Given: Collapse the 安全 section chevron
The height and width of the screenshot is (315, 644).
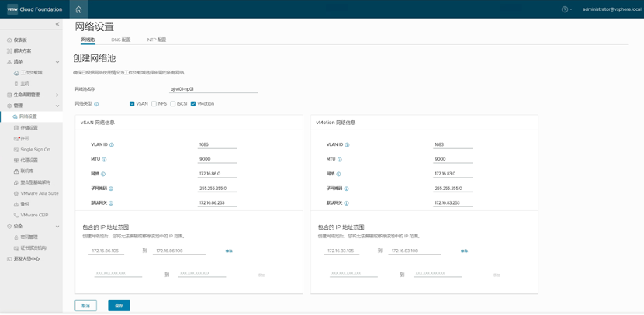Looking at the screenshot, I should tap(57, 227).
